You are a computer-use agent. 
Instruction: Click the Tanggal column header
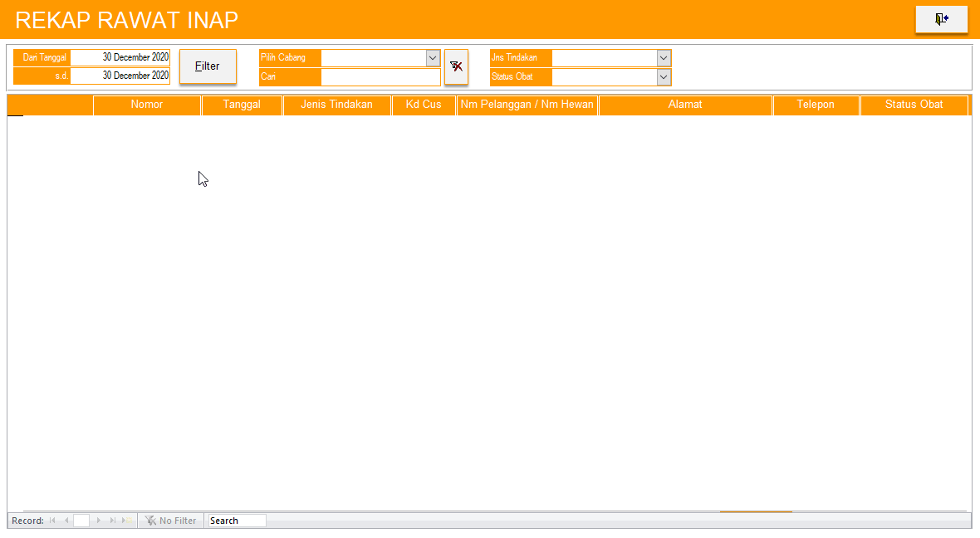click(x=242, y=105)
